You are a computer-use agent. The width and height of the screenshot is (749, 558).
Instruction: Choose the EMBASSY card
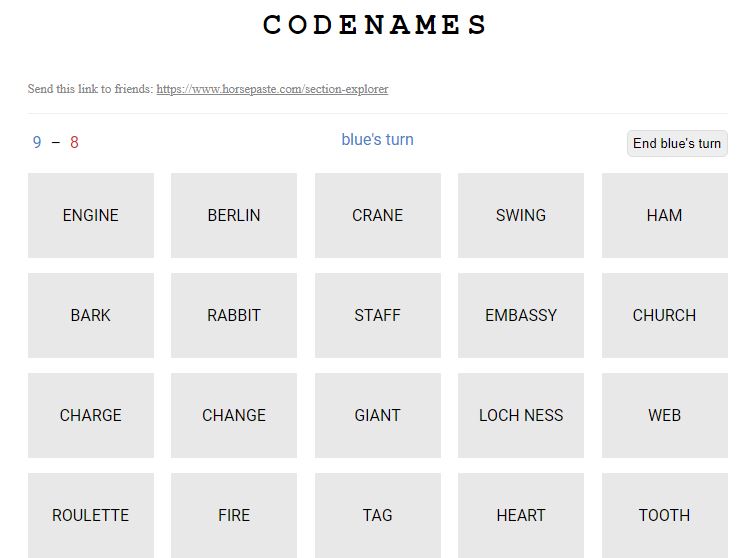521,315
